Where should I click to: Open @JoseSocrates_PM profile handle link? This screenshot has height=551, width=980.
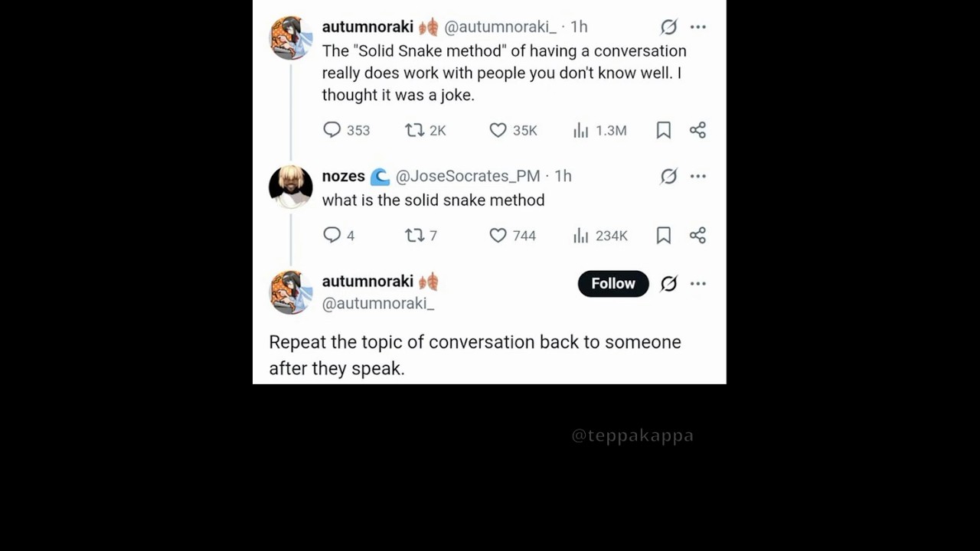point(468,176)
